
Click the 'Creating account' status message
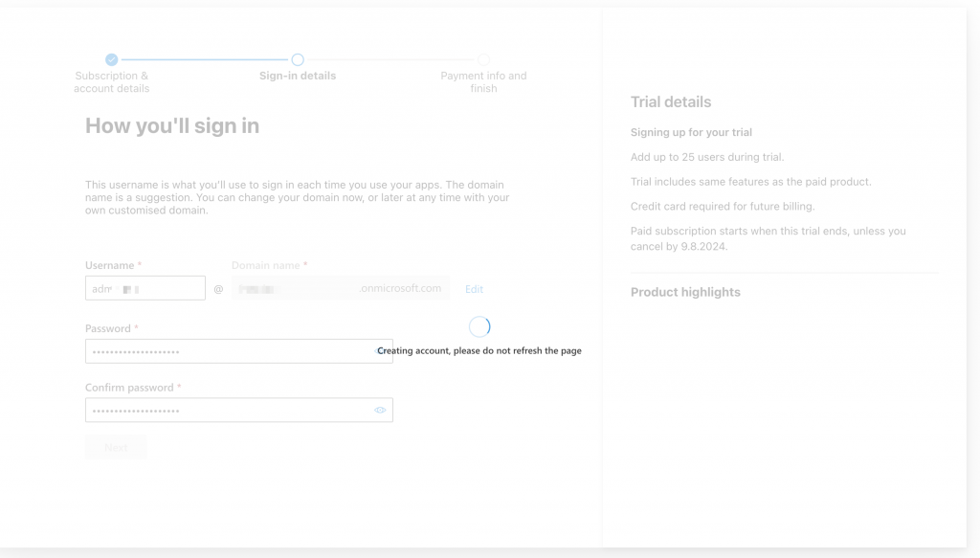click(x=479, y=351)
